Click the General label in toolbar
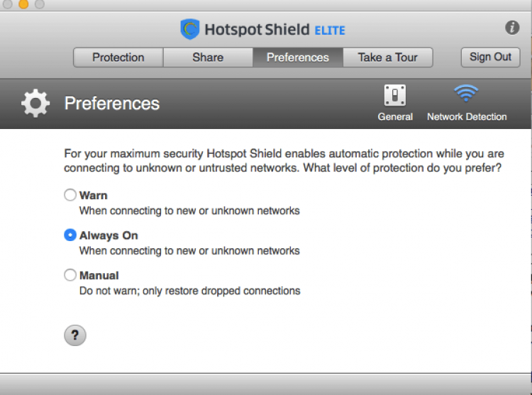This screenshot has height=395, width=532. point(395,117)
